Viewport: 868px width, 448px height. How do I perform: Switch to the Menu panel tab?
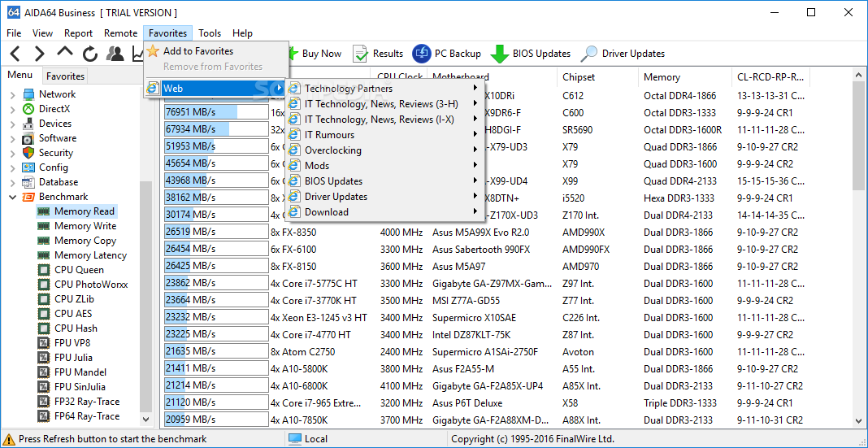20,76
